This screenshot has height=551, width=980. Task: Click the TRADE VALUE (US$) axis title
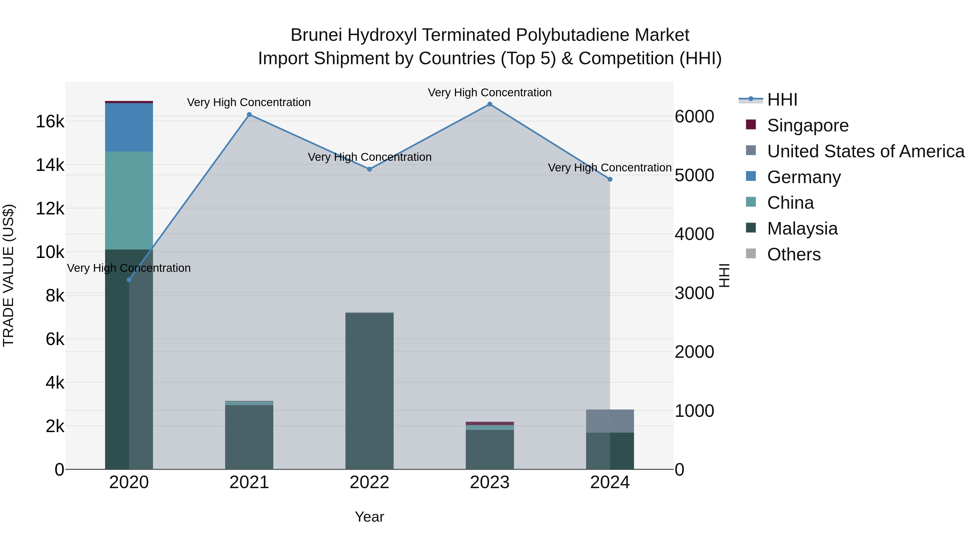tap(9, 275)
